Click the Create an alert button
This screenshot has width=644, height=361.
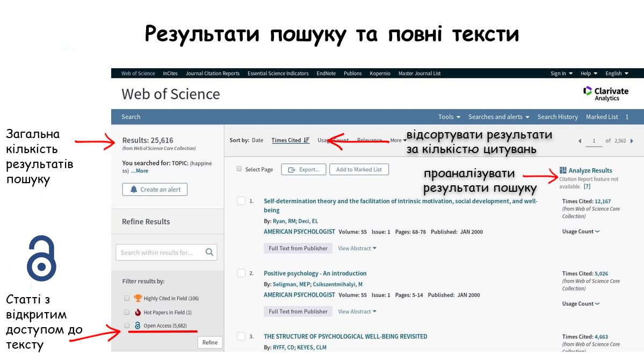(x=155, y=189)
